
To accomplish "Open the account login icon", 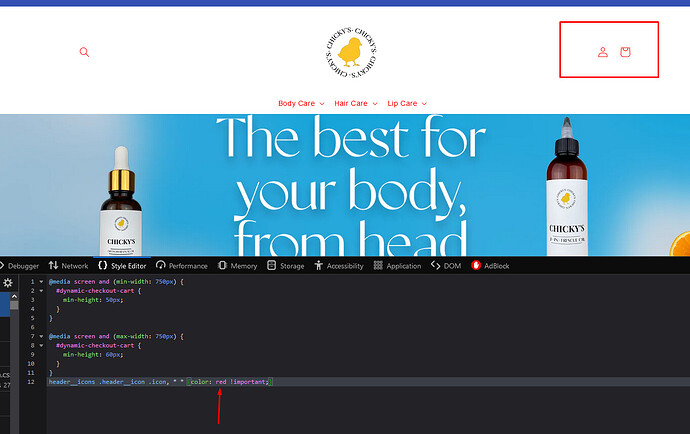I will pos(603,52).
